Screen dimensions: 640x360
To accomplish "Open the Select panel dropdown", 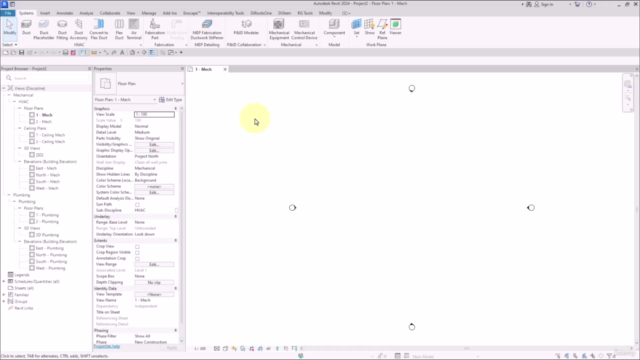I will pos(10,45).
